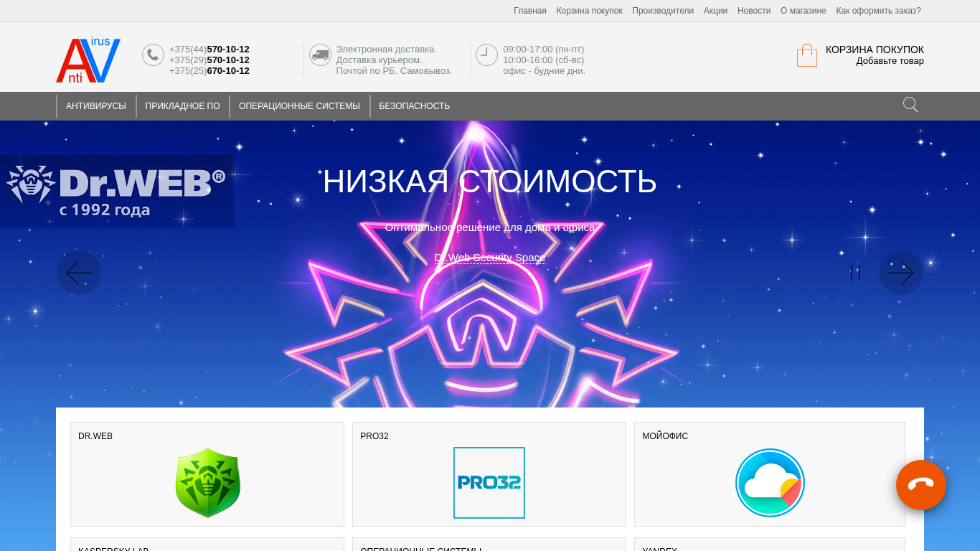Open the search magnifier icon

[910, 105]
